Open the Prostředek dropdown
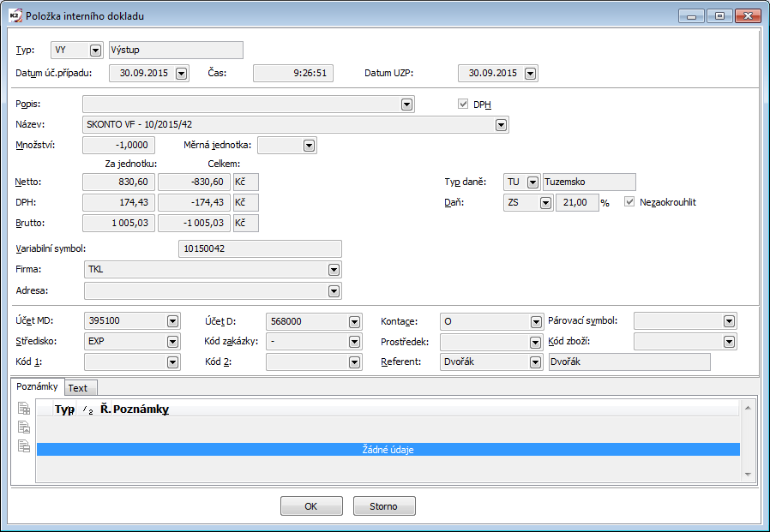 pyautogui.click(x=535, y=342)
